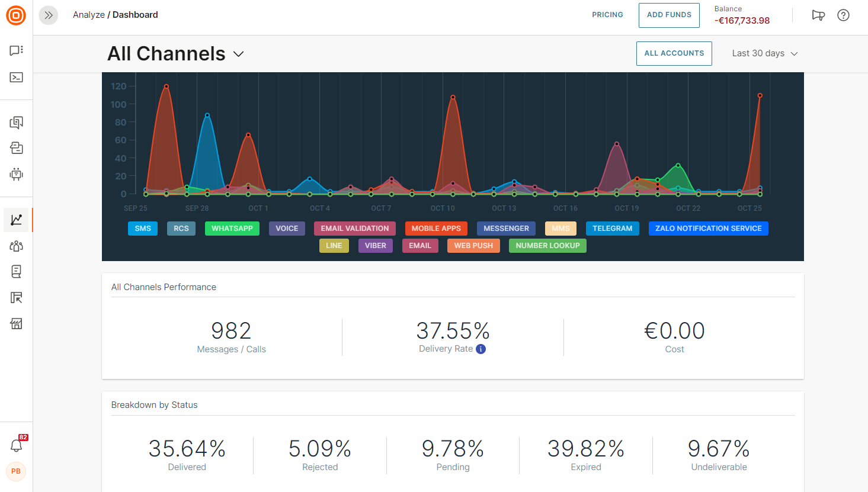This screenshot has height=492, width=868.
Task: Open the people audience sidebar icon
Action: 16,246
